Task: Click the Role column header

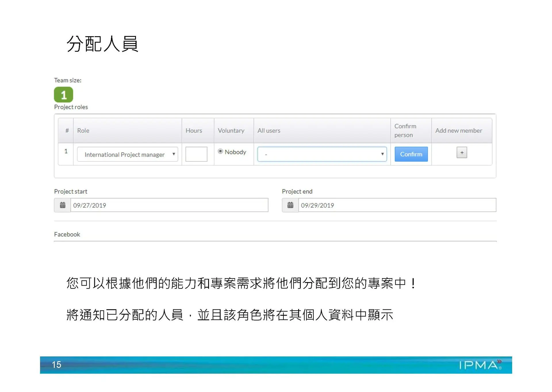Action: [x=83, y=131]
